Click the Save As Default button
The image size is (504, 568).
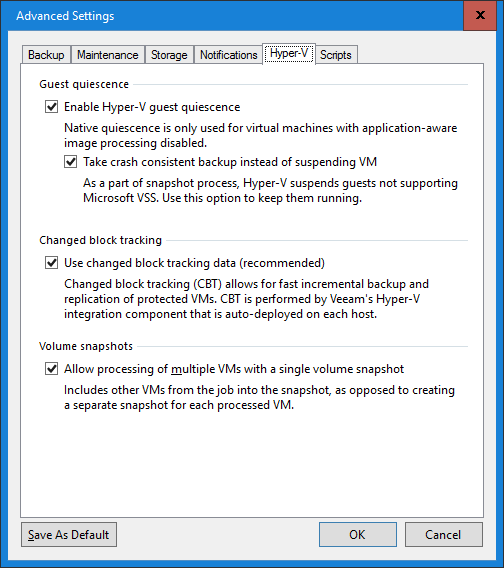pyautogui.click(x=69, y=534)
